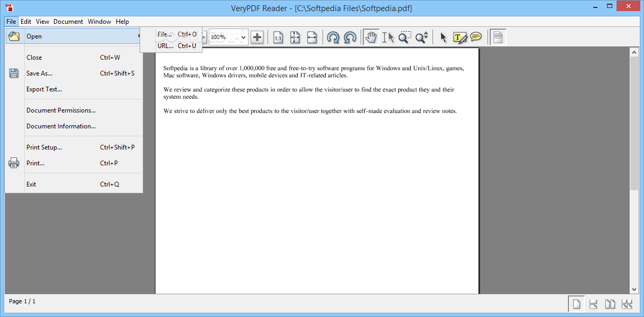Choose File... from the Open submenu
This screenshot has width=644, height=317.
point(171,34)
